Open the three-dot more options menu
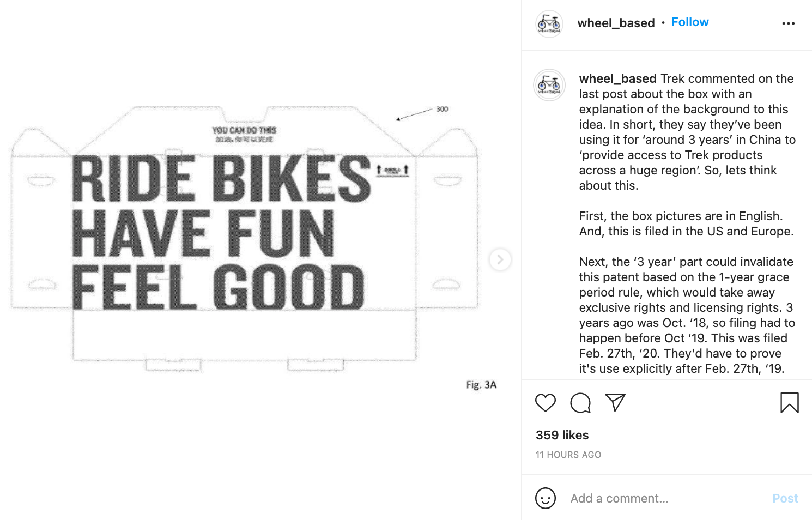The image size is (812, 520). click(788, 23)
